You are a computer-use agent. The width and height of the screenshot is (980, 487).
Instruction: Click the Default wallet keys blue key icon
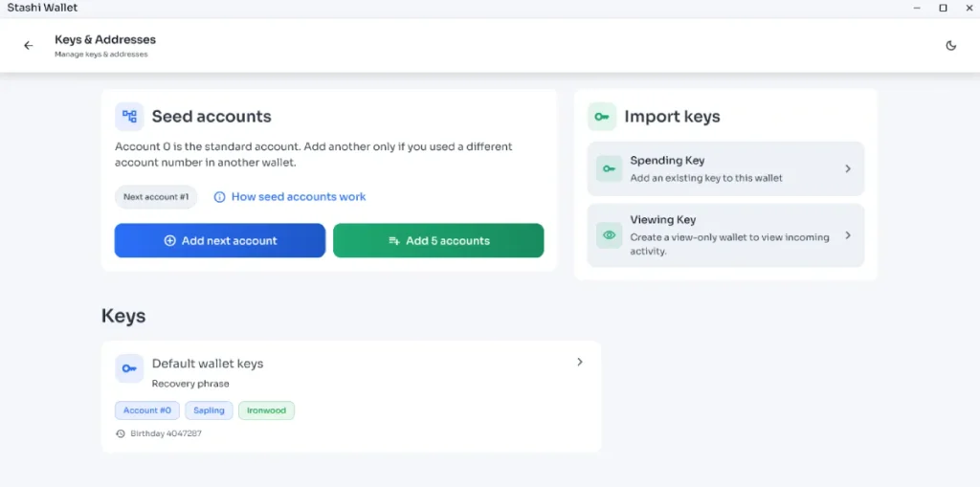[129, 368]
